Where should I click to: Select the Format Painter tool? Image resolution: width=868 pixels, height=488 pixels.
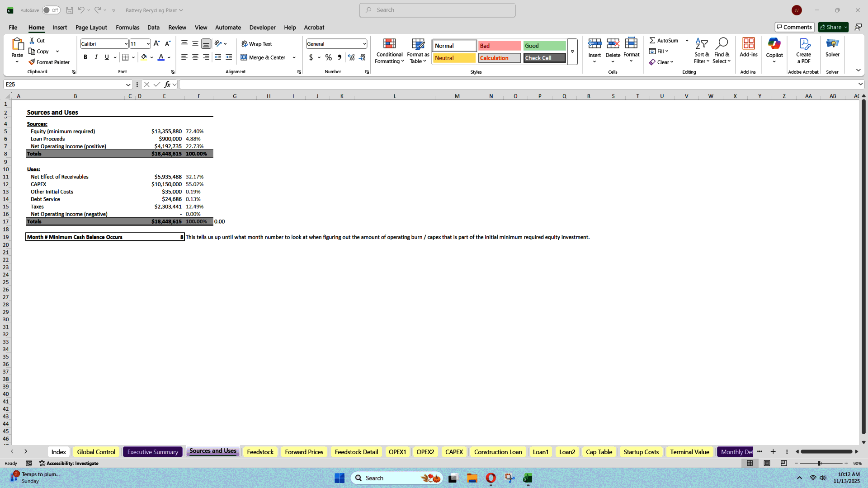[49, 62]
